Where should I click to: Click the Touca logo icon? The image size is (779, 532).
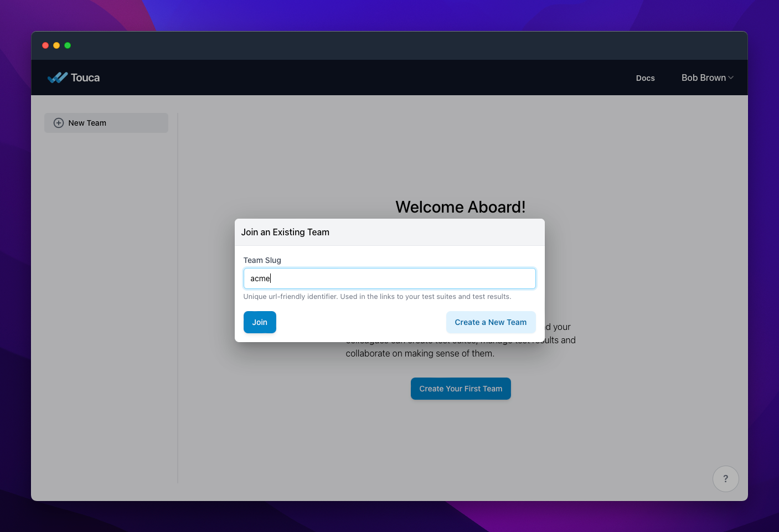57,78
